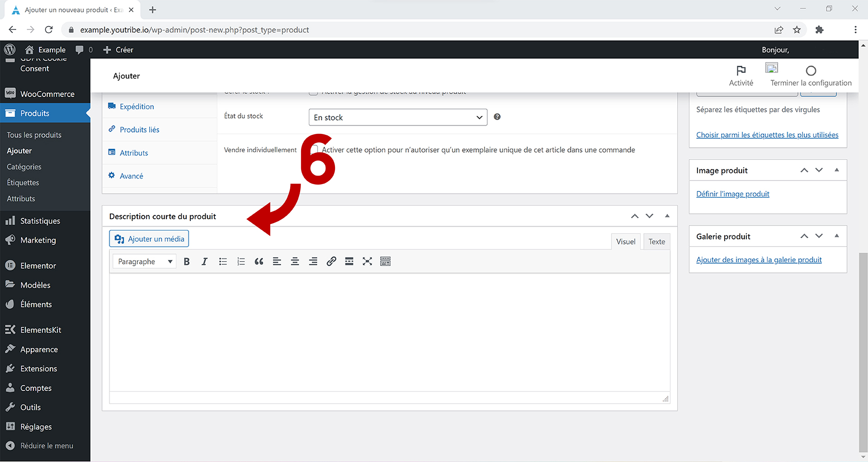Open the WooCommerce sidebar menu
Image resolution: width=868 pixels, height=462 pixels.
click(47, 94)
